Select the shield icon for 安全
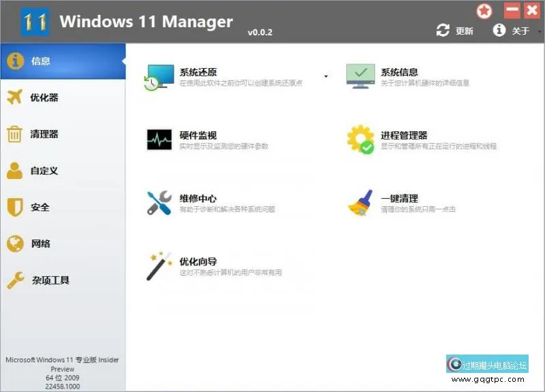The image size is (545, 392). pos(14,208)
